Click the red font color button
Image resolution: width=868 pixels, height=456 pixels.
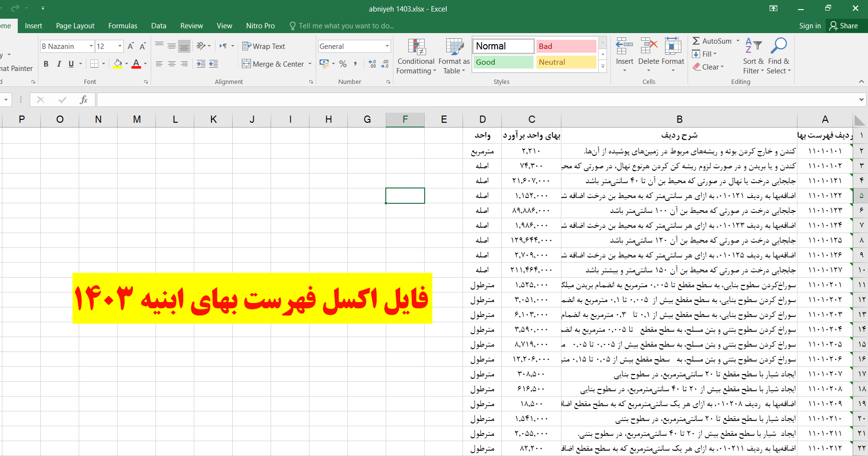click(136, 64)
